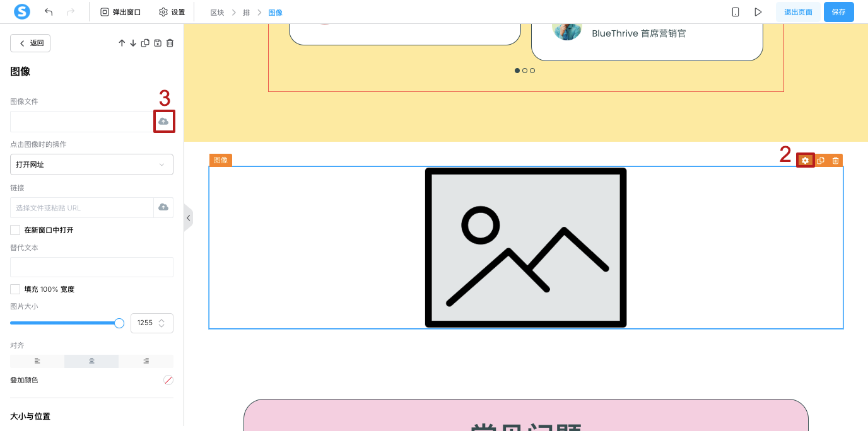The width and height of the screenshot is (868, 431).
Task: Delete image element from canvas toolbar
Action: click(835, 161)
